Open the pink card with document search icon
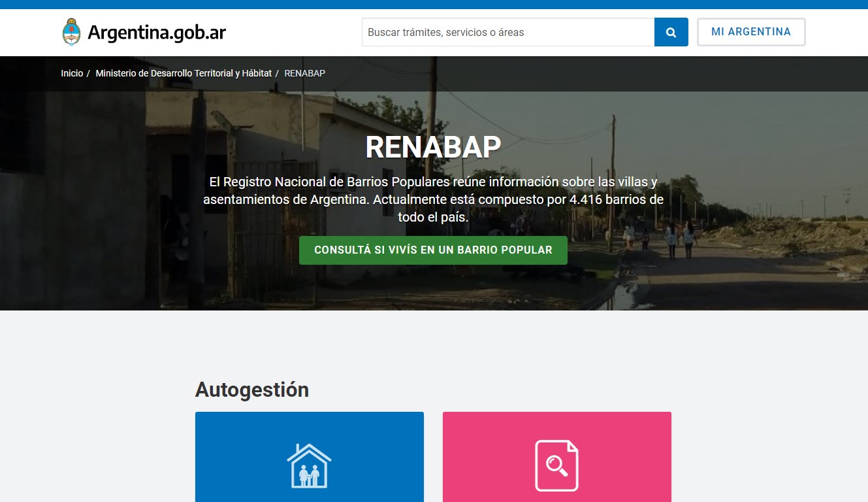 [x=557, y=457]
